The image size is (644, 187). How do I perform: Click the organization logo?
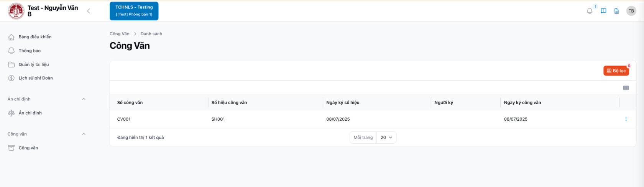point(16,11)
